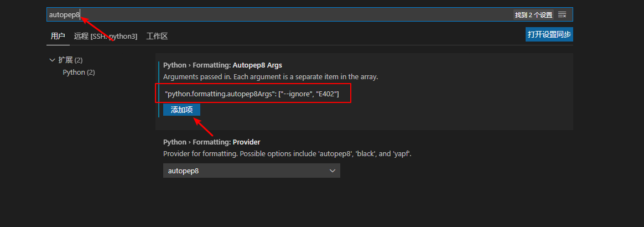Clear the settings search with the filter icon
Viewport: 644px width, 227px height.
pos(562,14)
